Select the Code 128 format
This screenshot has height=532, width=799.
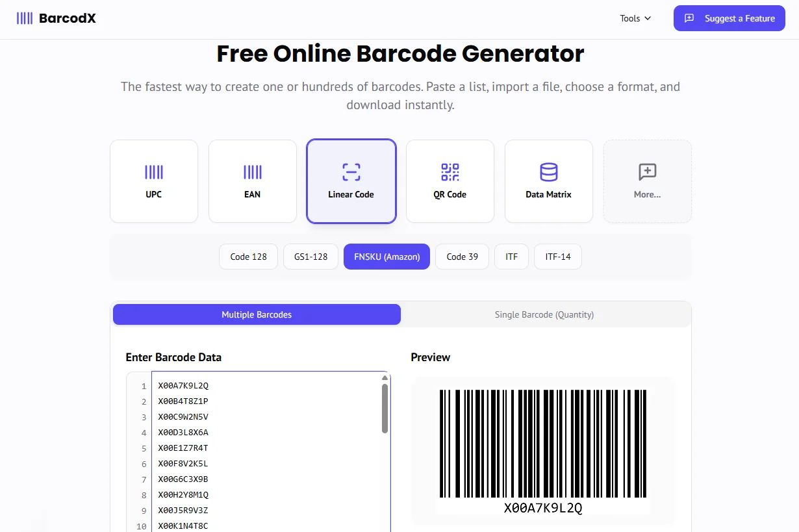[248, 257]
